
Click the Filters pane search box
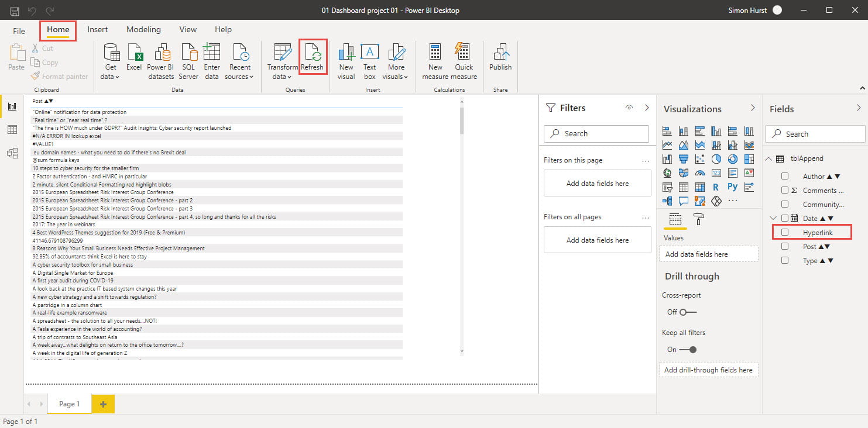coord(596,133)
